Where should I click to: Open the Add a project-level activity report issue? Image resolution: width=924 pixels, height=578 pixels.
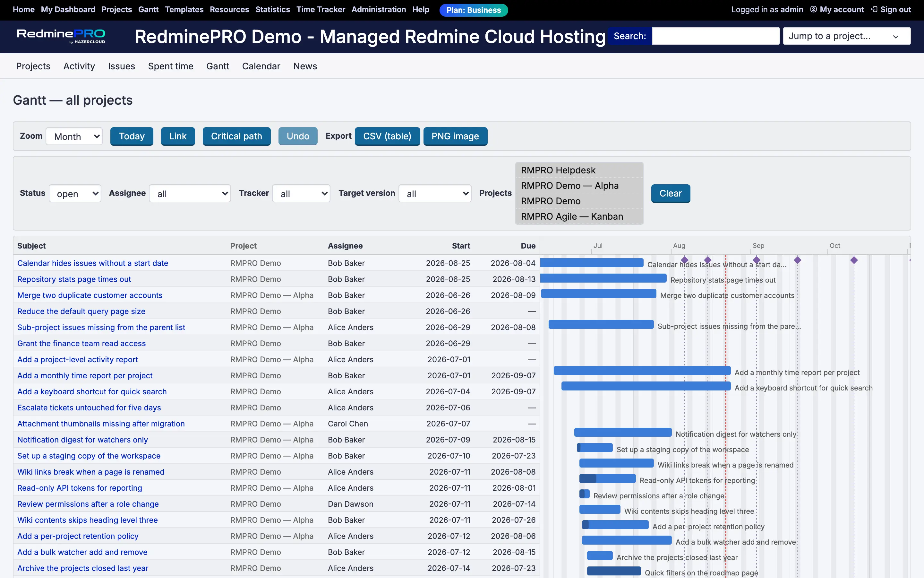click(x=78, y=359)
